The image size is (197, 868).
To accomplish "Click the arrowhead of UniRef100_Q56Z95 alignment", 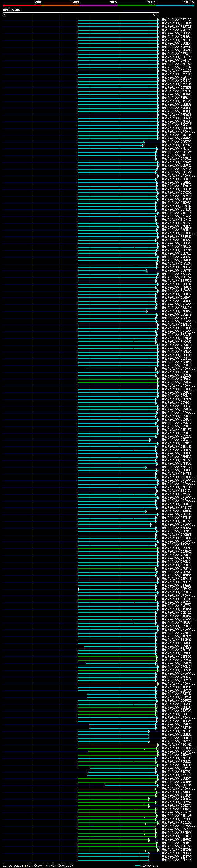I will pyautogui.click(x=144, y=142).
